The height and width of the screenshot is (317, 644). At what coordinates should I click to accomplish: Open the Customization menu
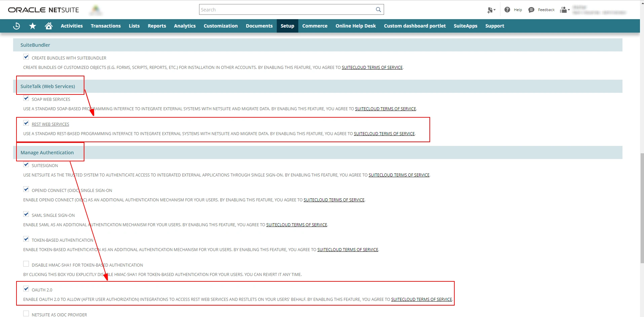pyautogui.click(x=221, y=26)
